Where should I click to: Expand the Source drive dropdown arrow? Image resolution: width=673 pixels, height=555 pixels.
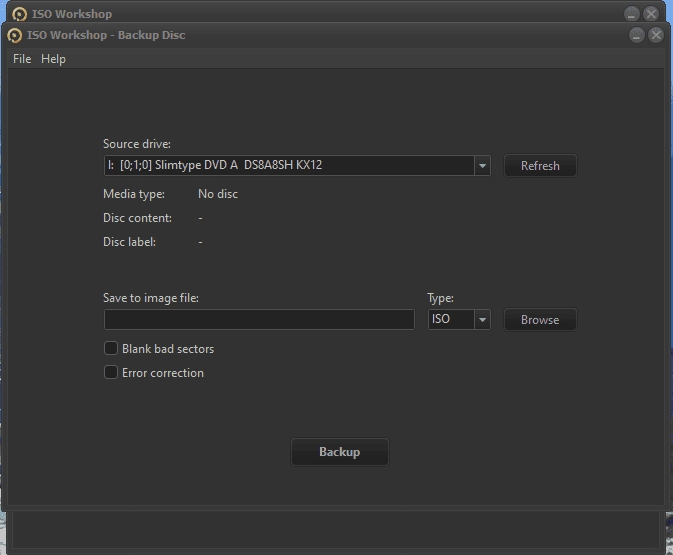pyautogui.click(x=482, y=165)
